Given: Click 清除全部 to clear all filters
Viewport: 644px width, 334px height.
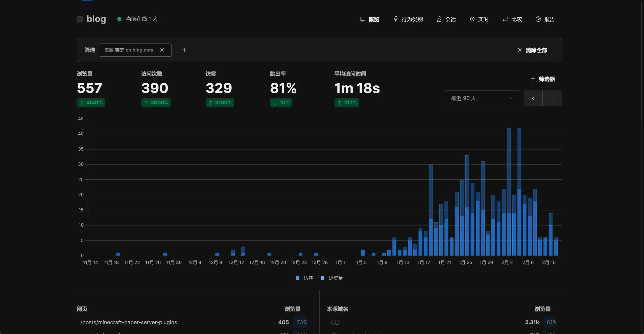Looking at the screenshot, I should pyautogui.click(x=532, y=50).
